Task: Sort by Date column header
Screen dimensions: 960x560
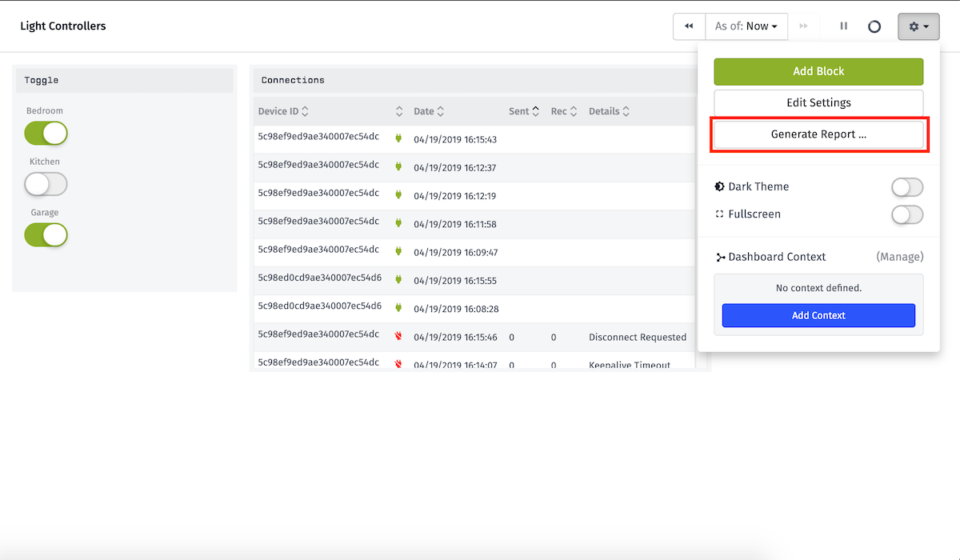Action: (x=429, y=111)
